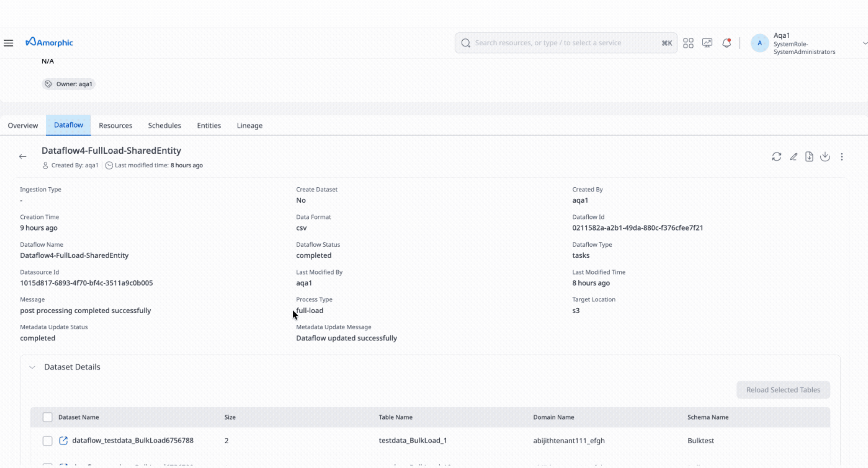Go back using the left arrow

click(x=23, y=157)
